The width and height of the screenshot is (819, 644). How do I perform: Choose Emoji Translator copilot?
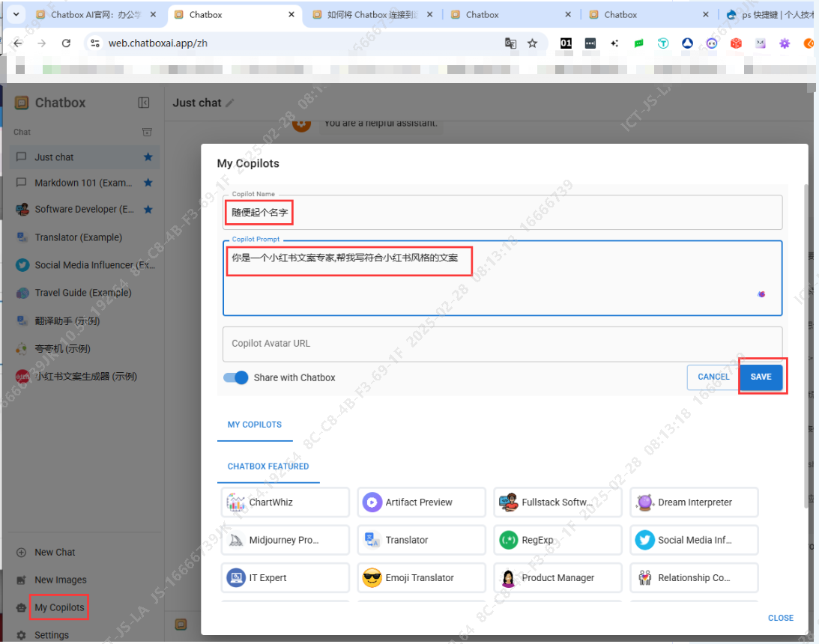pyautogui.click(x=422, y=577)
